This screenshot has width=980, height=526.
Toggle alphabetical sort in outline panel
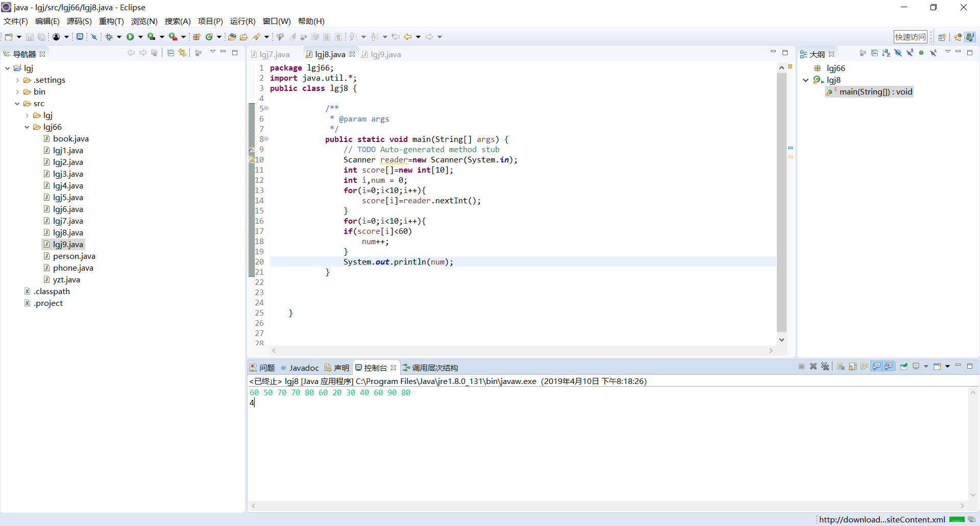pos(886,53)
